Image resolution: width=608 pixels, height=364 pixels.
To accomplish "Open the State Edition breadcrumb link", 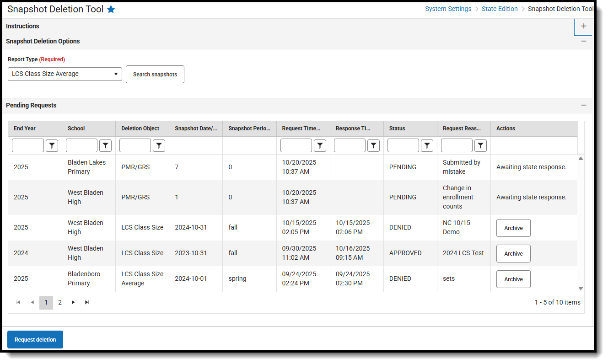I will (500, 8).
